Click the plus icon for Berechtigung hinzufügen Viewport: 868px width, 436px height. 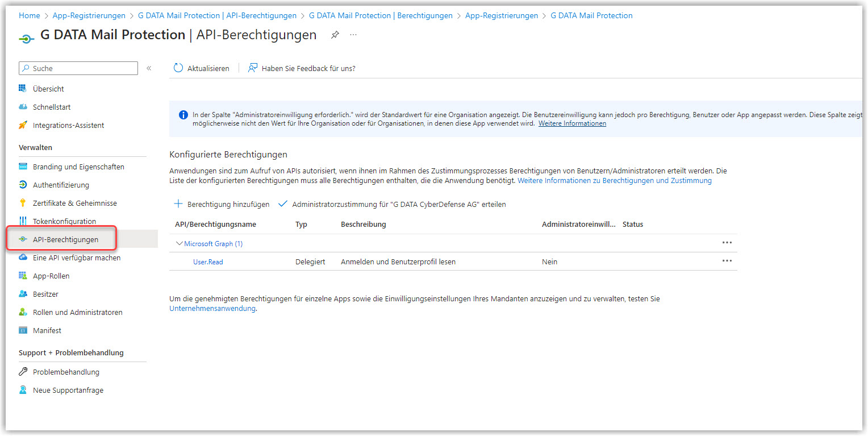(x=178, y=204)
